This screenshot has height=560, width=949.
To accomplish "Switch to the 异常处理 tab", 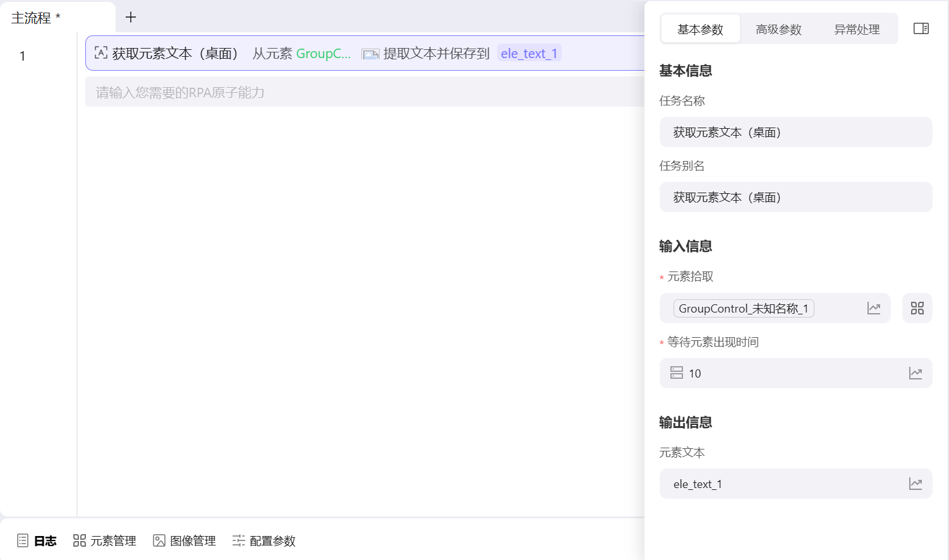I will 856,28.
